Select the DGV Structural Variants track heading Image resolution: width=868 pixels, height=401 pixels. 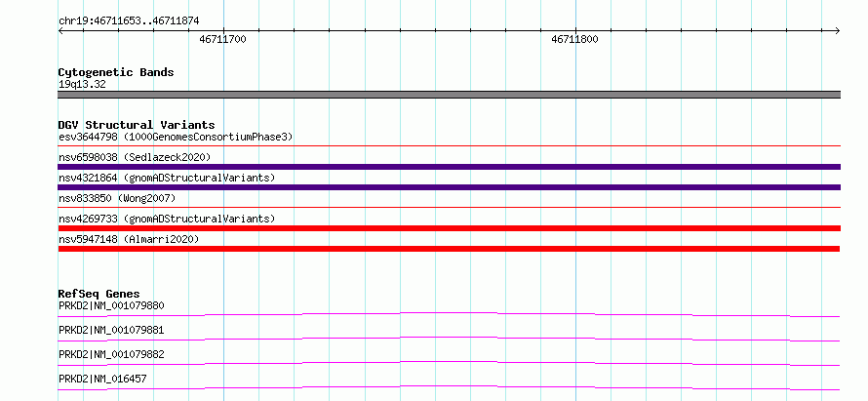[x=137, y=125]
